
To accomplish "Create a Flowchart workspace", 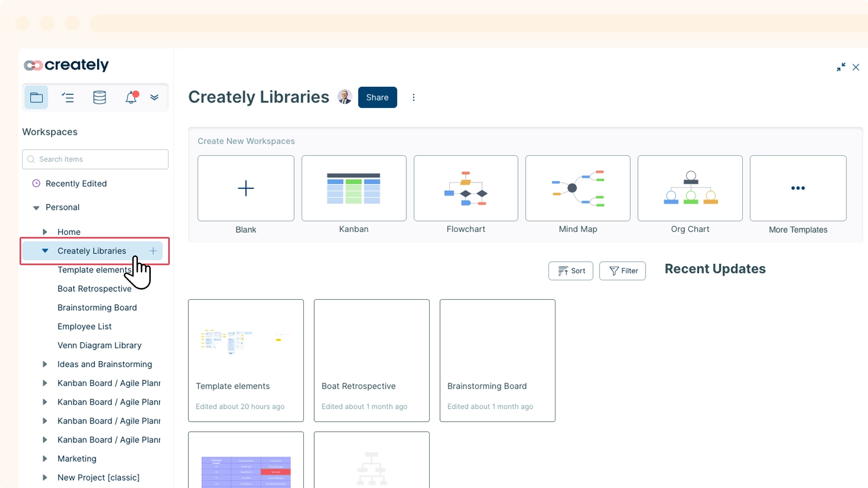I will 466,188.
